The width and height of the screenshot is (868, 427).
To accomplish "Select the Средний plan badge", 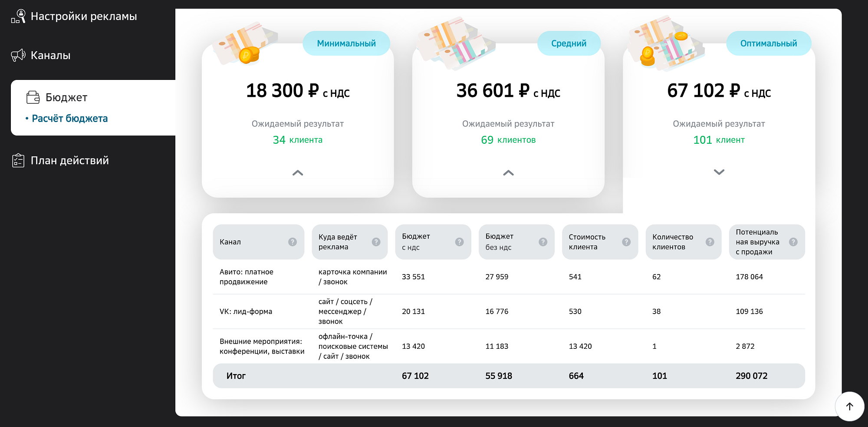I will pos(569,43).
